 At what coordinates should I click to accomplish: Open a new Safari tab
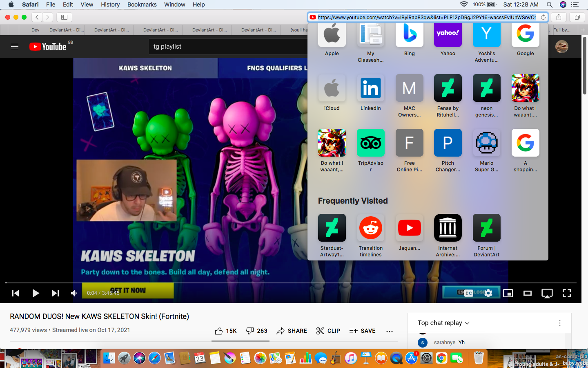pyautogui.click(x=583, y=30)
